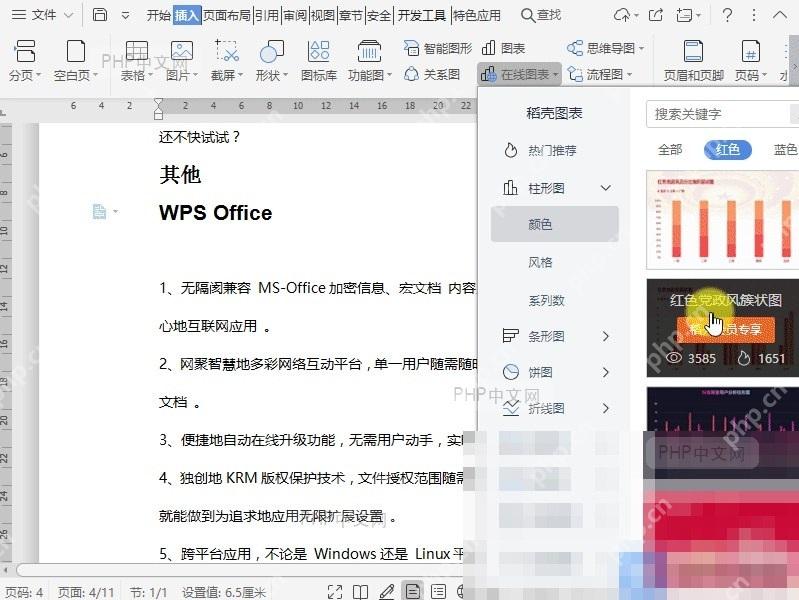Select the 颜色 subcategory

point(554,224)
